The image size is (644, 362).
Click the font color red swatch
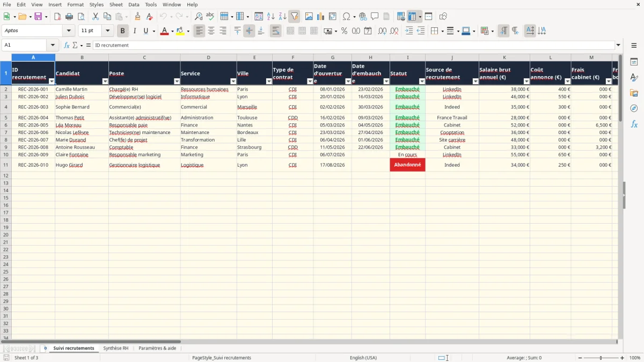(164, 31)
